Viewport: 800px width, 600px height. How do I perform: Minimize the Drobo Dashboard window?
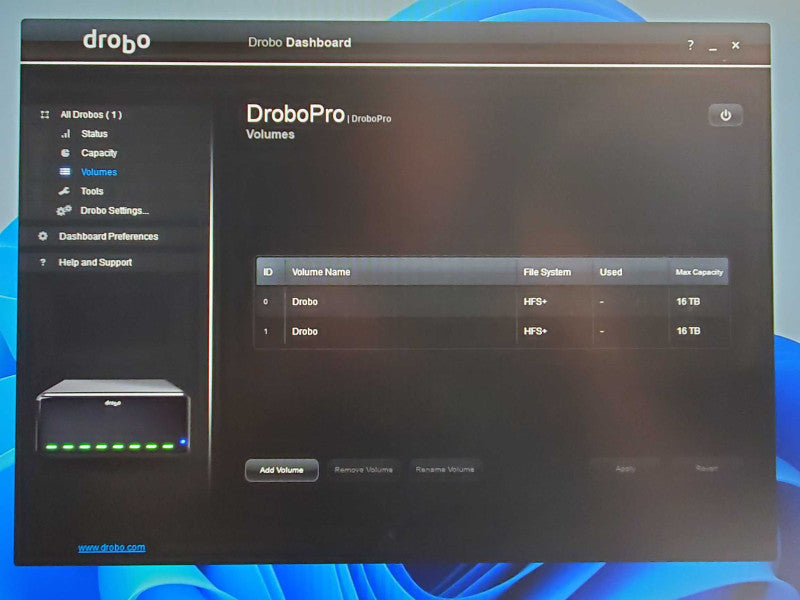(x=713, y=48)
